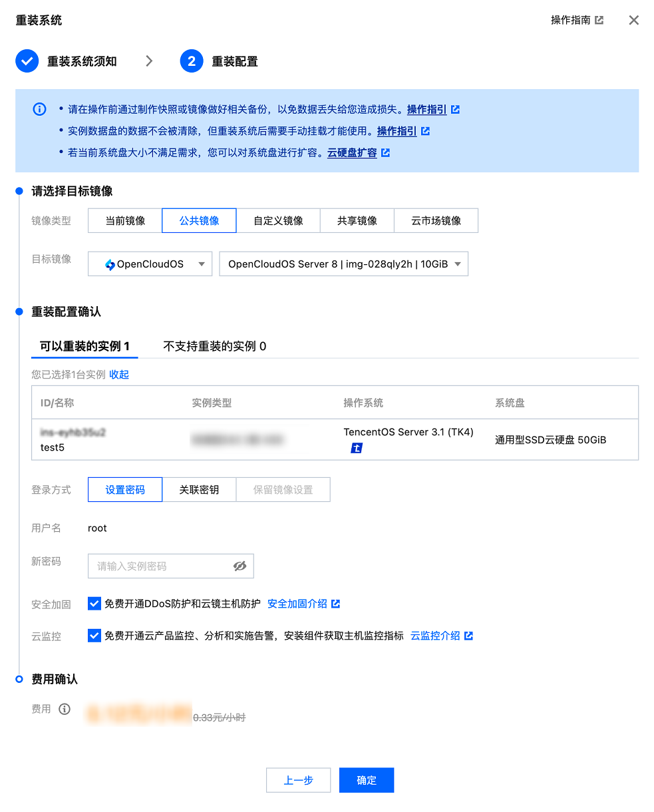Click 通用型SSD云硬盘 50GiB cell
Viewport: 654px width, 812px height.
(551, 439)
